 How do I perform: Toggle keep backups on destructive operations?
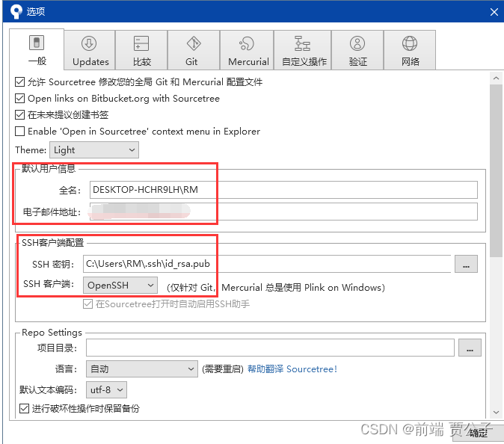pyautogui.click(x=24, y=408)
